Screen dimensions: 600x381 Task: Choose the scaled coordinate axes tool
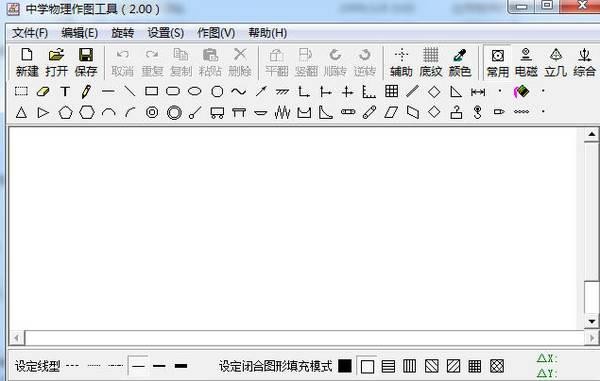click(369, 92)
